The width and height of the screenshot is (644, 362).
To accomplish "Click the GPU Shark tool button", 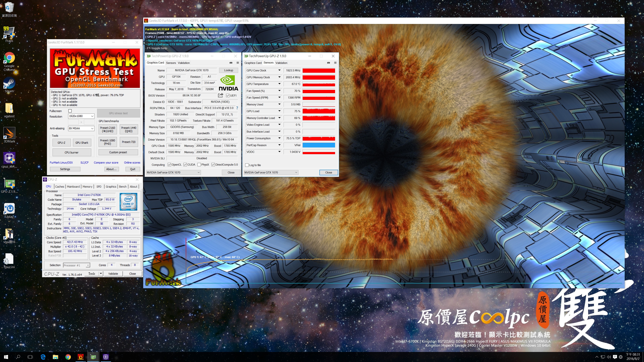I will pos(82,143).
